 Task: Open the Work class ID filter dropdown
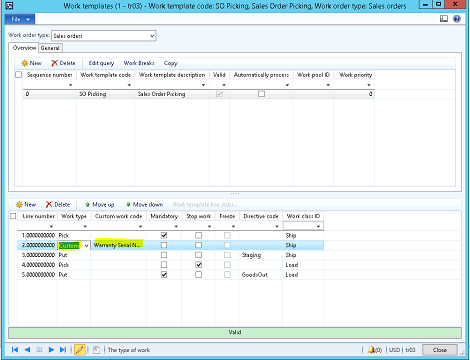coord(318,226)
